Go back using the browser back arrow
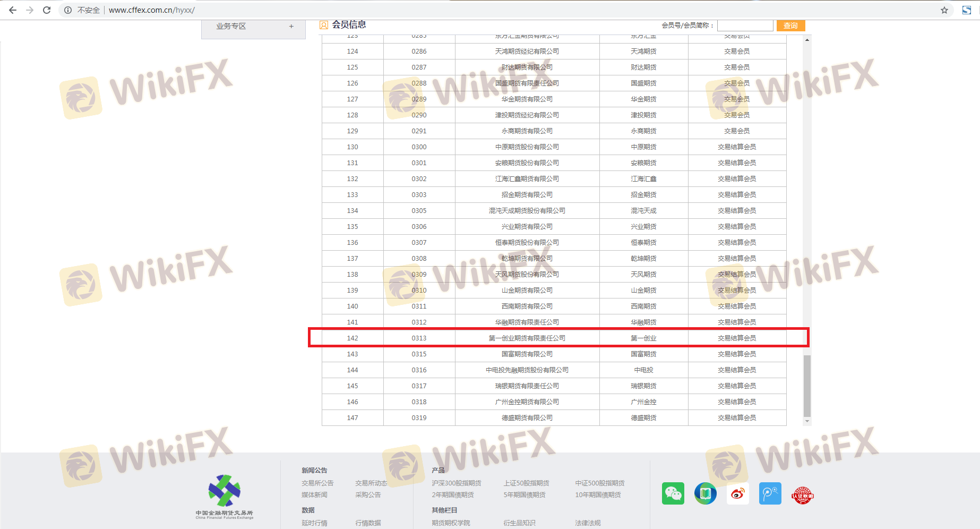Screen dimensions: 980x529 13,10
